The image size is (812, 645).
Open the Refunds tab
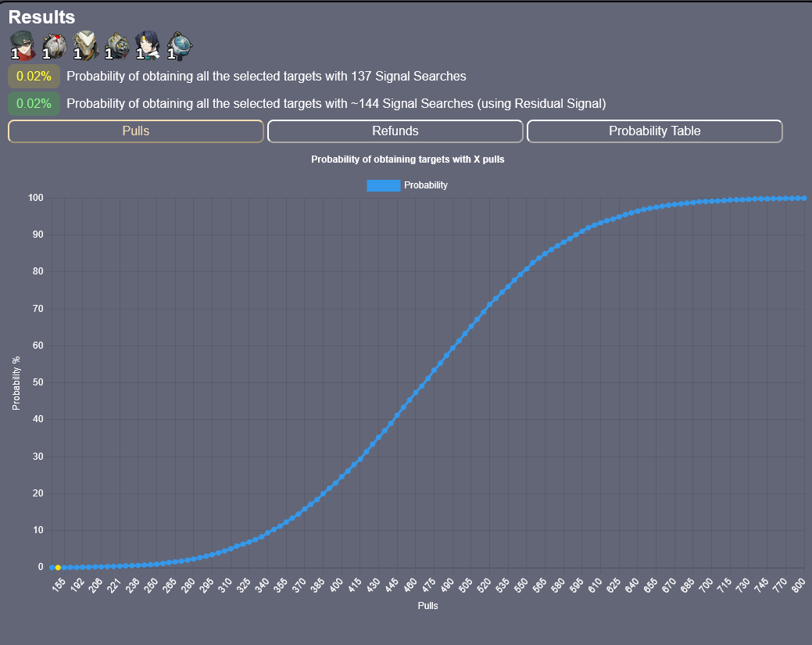pyautogui.click(x=395, y=131)
